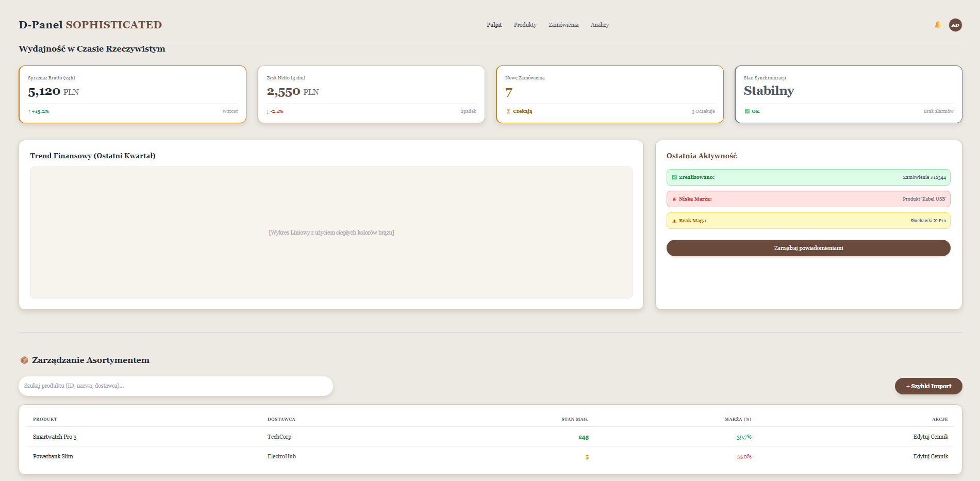
Task: Open the AD user avatar
Action: (955, 25)
